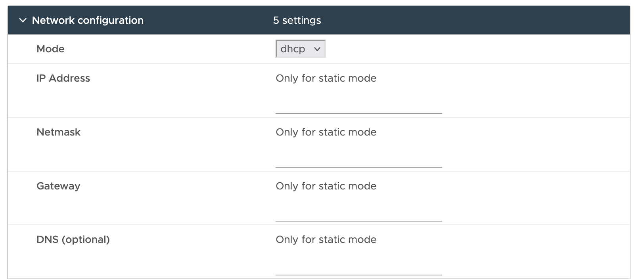Click Netmask "Only for static mode" hint
The image size is (644, 279).
[326, 132]
